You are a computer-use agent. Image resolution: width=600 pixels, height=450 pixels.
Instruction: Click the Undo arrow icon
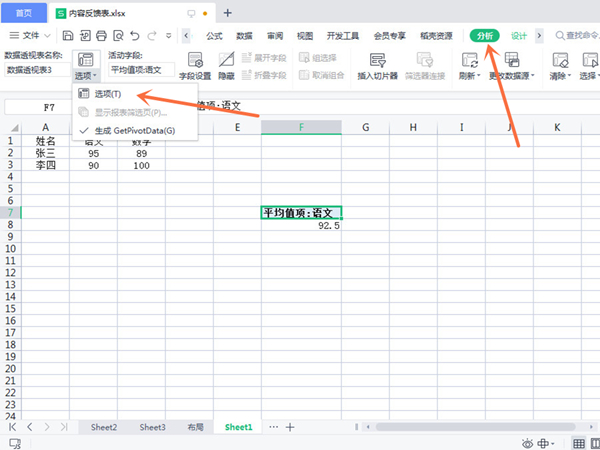point(135,36)
